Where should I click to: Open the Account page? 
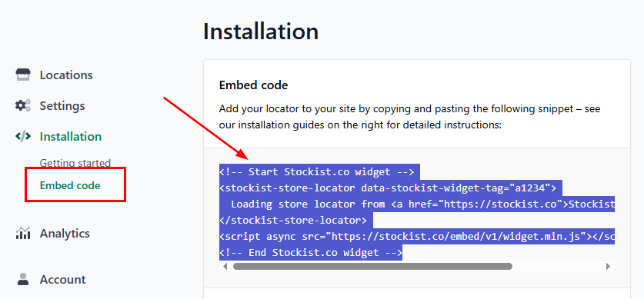[63, 280]
